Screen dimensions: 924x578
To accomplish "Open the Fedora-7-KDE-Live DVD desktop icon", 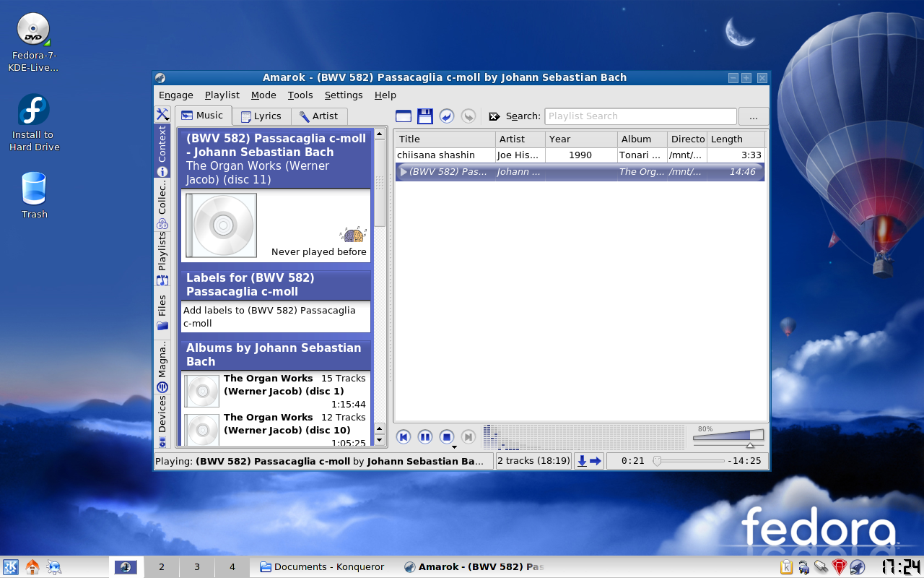I will tap(33, 43).
